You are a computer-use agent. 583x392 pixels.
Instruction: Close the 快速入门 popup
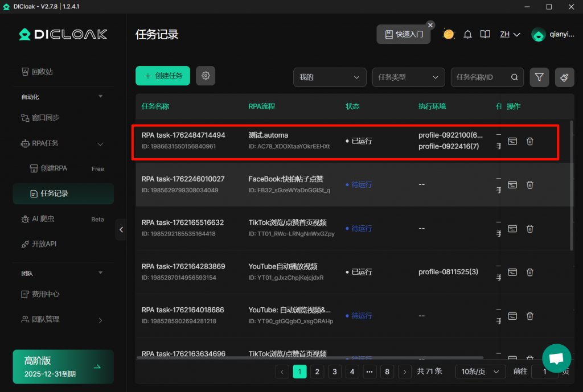pos(430,25)
